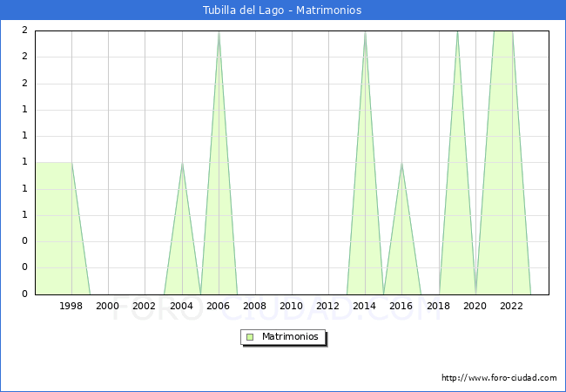Select the 2002 x-axis label
566x392 pixels.
pos(144,306)
